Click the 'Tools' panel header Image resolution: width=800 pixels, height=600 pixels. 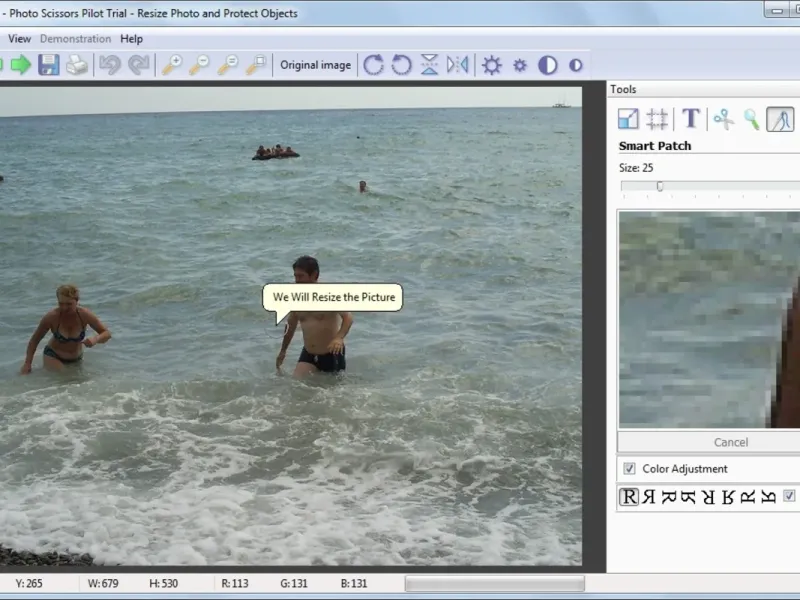coord(623,89)
